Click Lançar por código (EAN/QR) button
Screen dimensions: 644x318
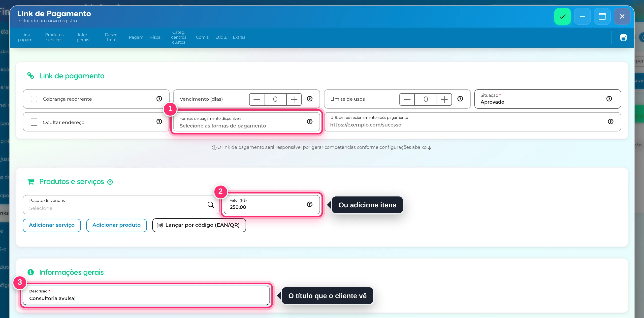[199, 225]
